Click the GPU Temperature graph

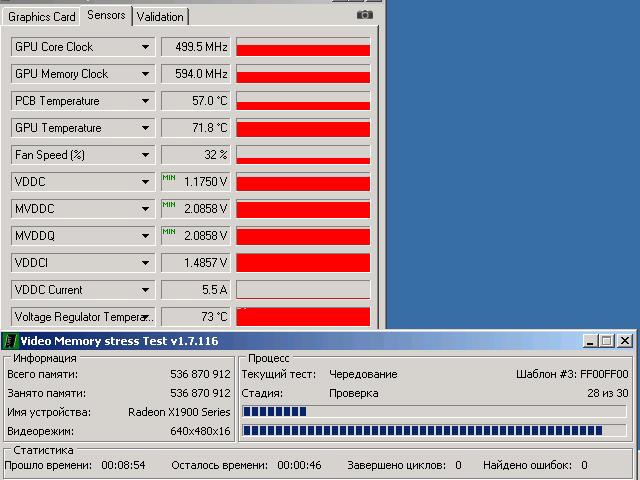[303, 128]
